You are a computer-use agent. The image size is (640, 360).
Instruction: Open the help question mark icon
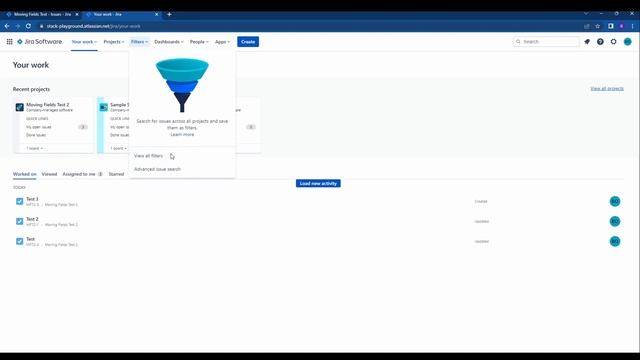pyautogui.click(x=600, y=42)
